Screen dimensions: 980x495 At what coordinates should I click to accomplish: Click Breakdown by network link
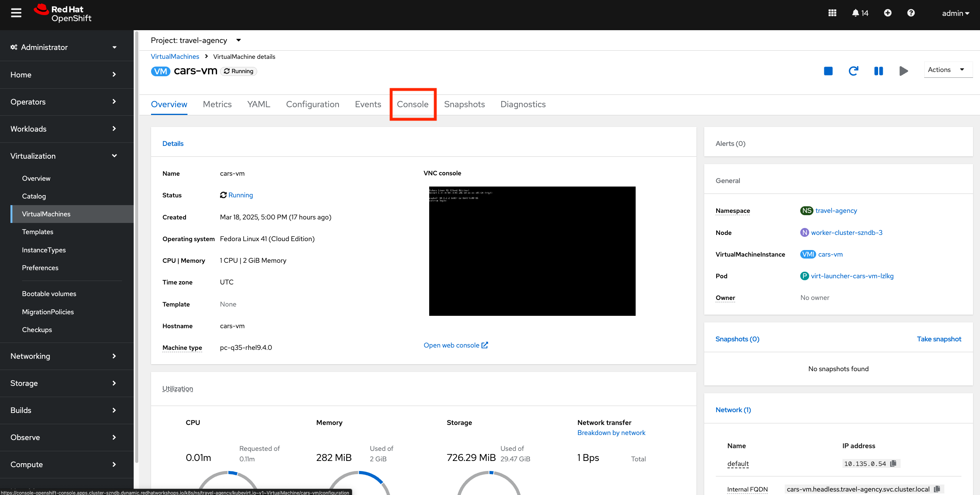pyautogui.click(x=611, y=433)
